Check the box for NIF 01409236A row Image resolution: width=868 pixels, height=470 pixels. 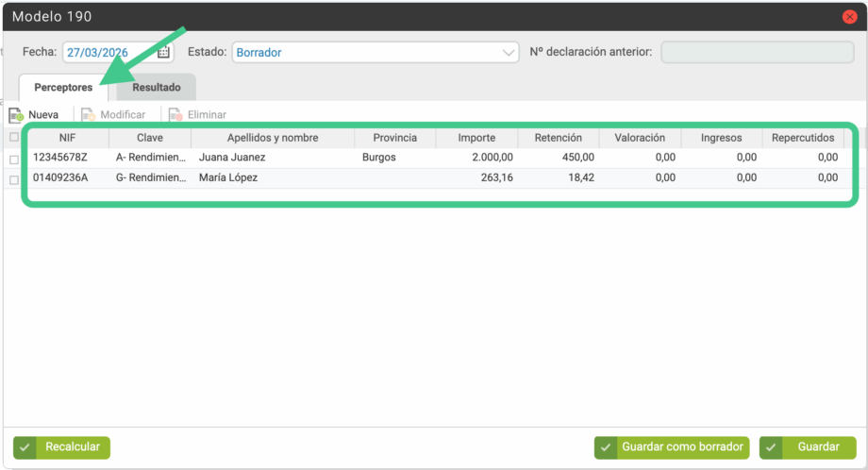13,179
